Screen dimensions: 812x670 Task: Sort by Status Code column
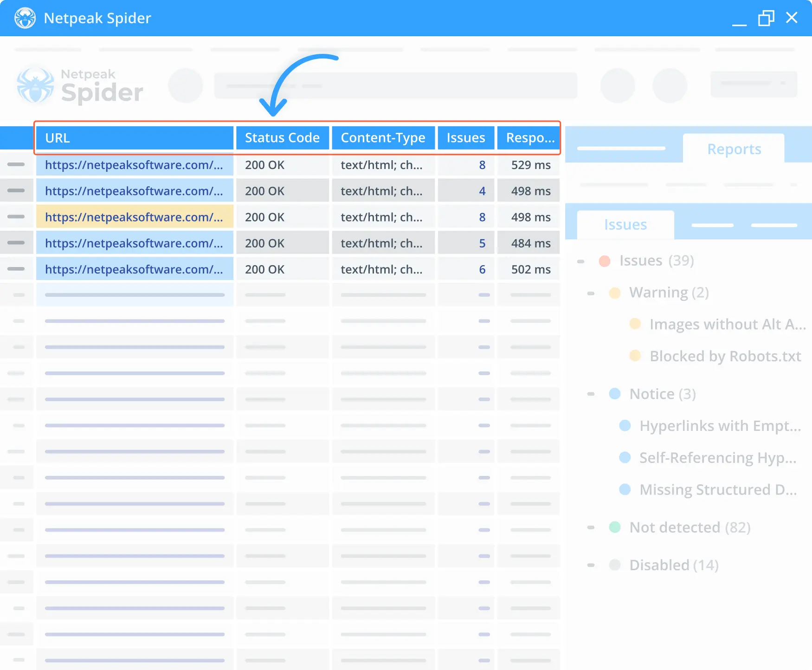282,138
